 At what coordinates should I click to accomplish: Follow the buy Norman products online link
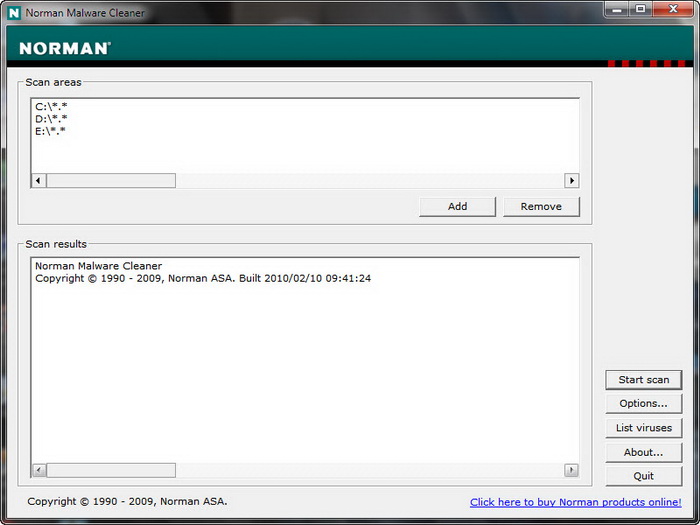(x=575, y=502)
